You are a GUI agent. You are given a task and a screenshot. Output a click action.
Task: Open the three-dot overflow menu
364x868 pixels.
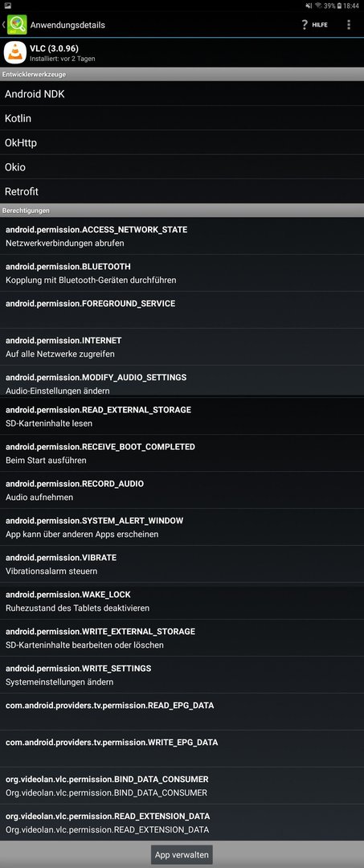click(x=349, y=25)
